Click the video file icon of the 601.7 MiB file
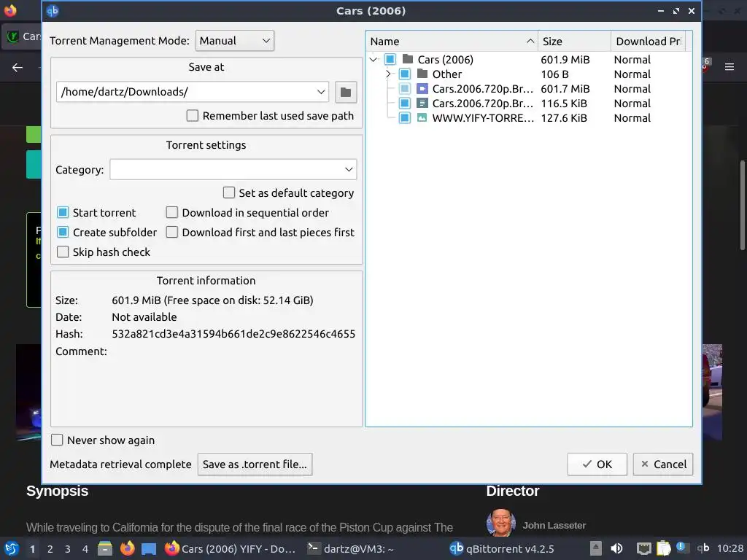Image resolution: width=747 pixels, height=560 pixels. (422, 88)
